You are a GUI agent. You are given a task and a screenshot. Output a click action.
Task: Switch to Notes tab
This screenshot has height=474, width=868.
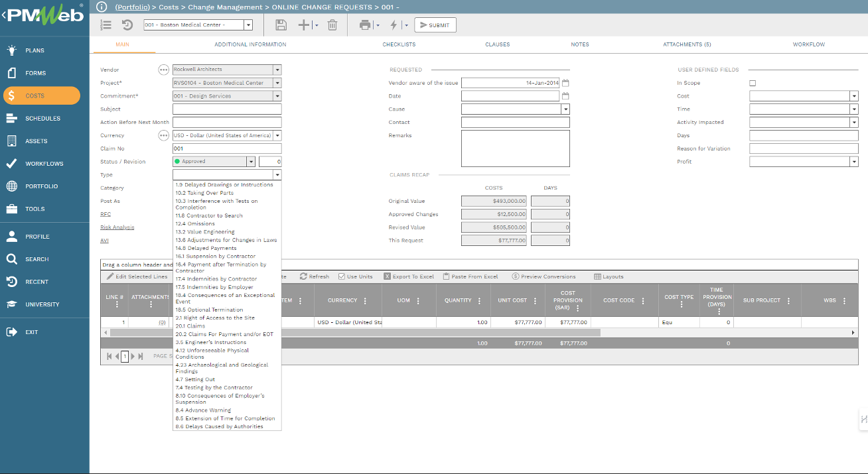point(580,44)
